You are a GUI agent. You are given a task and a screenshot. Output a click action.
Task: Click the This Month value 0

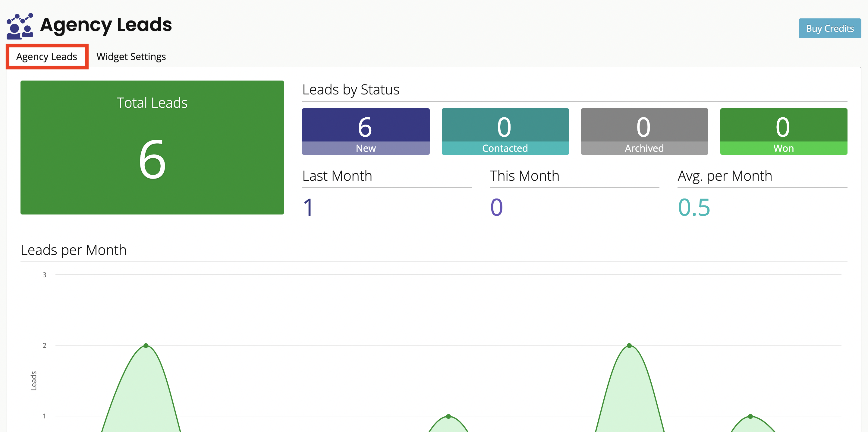click(x=496, y=207)
